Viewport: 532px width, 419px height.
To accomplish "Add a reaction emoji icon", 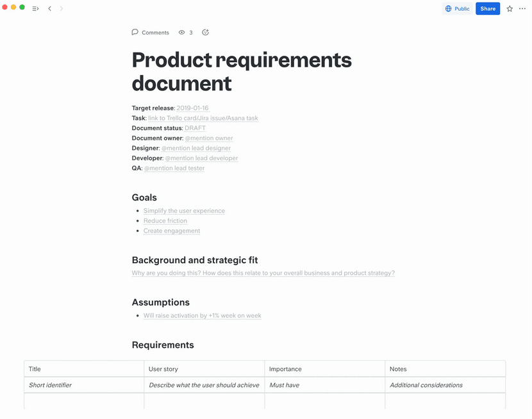I will click(205, 33).
